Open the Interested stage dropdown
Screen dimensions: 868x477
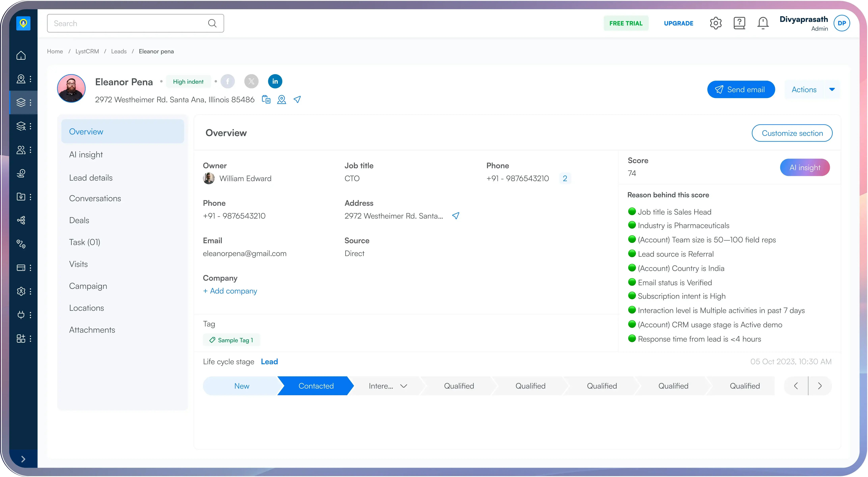point(403,386)
